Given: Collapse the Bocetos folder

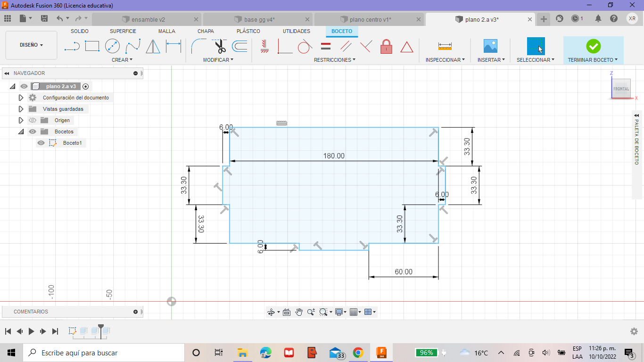Looking at the screenshot, I should 21,132.
